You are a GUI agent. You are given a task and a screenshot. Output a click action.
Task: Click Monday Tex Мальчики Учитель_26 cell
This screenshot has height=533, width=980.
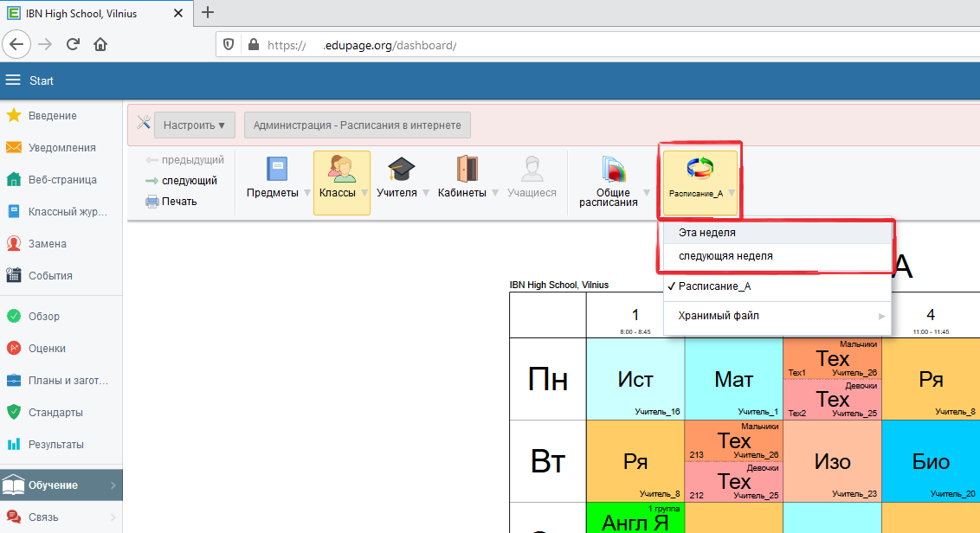(x=833, y=359)
